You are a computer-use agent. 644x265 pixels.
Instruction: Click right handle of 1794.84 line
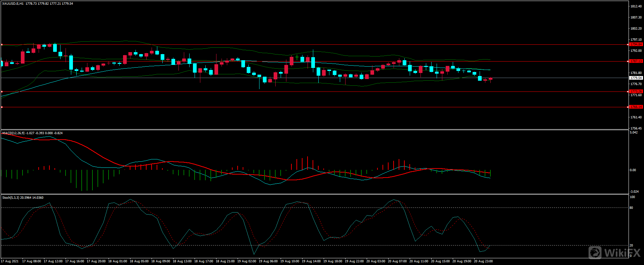coord(628,44)
